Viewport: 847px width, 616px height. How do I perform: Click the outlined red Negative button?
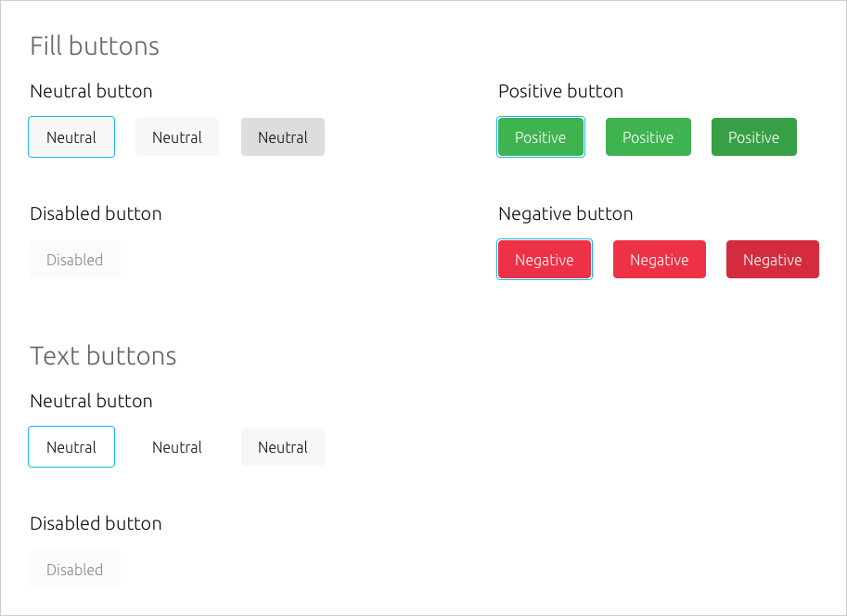[x=545, y=259]
